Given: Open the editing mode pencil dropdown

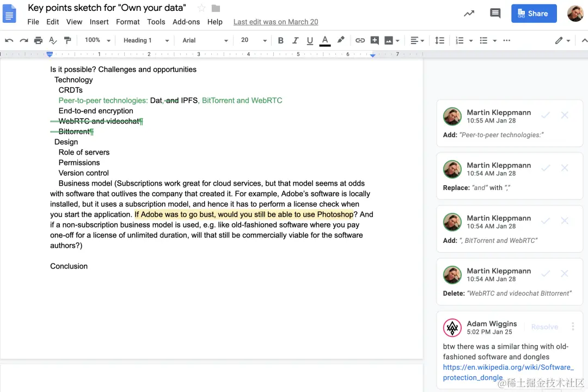Looking at the screenshot, I should (562, 40).
